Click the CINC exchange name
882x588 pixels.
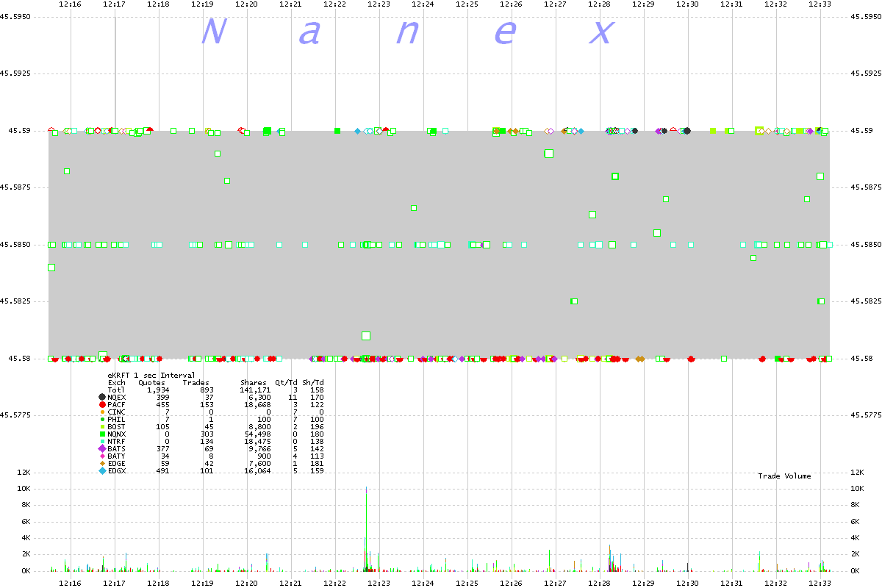(x=116, y=412)
